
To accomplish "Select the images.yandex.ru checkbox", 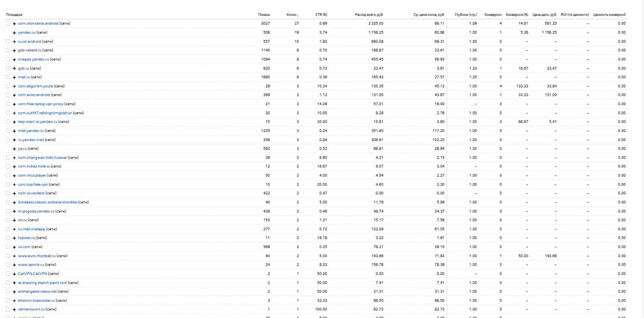I will (x=8, y=59).
